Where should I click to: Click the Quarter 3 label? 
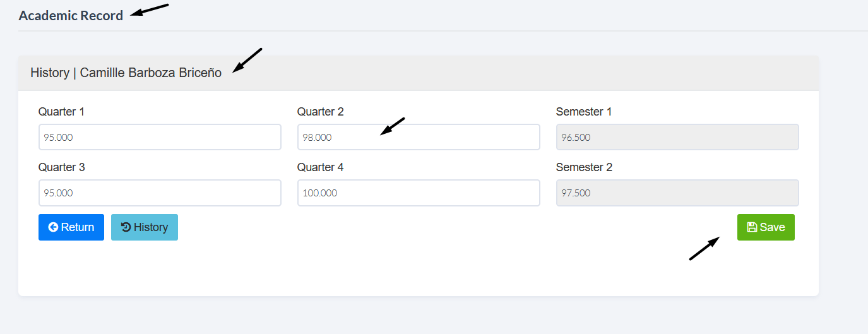[61, 167]
